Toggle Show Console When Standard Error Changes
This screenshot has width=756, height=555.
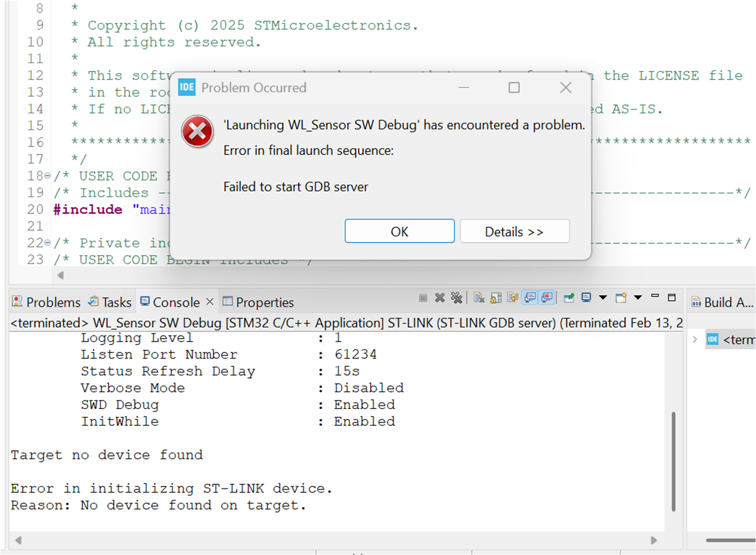point(546,297)
